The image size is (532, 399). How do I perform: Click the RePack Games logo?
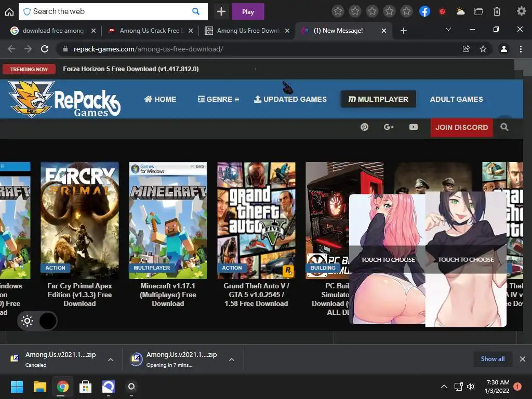[64, 99]
